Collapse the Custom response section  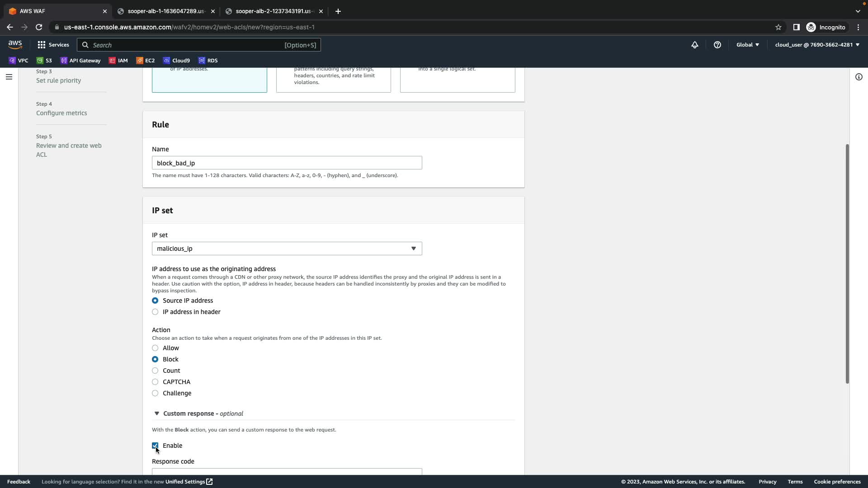[157, 413]
